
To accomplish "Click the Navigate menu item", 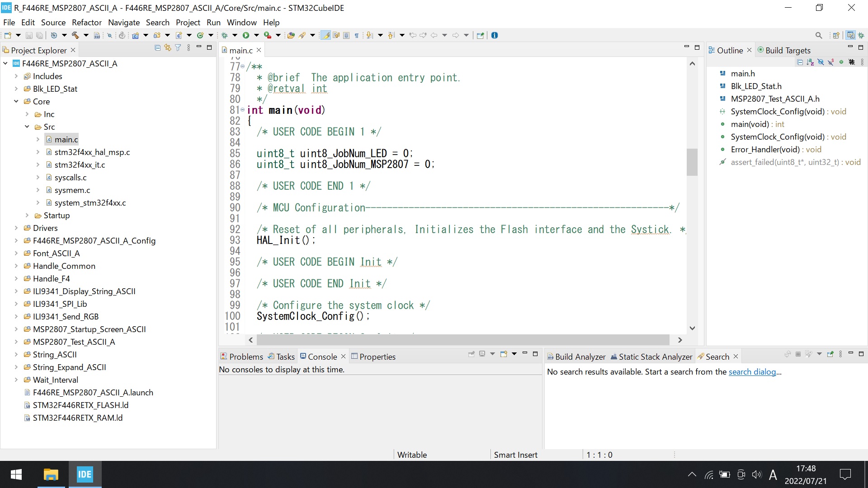I will click(123, 22).
